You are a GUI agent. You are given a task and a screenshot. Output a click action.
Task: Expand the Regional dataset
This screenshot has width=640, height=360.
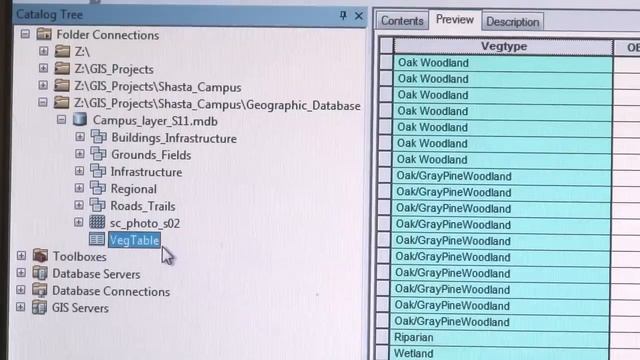(79, 188)
